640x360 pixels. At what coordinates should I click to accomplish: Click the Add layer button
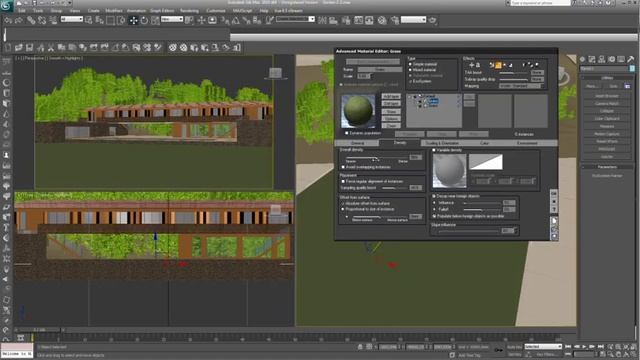click(391, 96)
